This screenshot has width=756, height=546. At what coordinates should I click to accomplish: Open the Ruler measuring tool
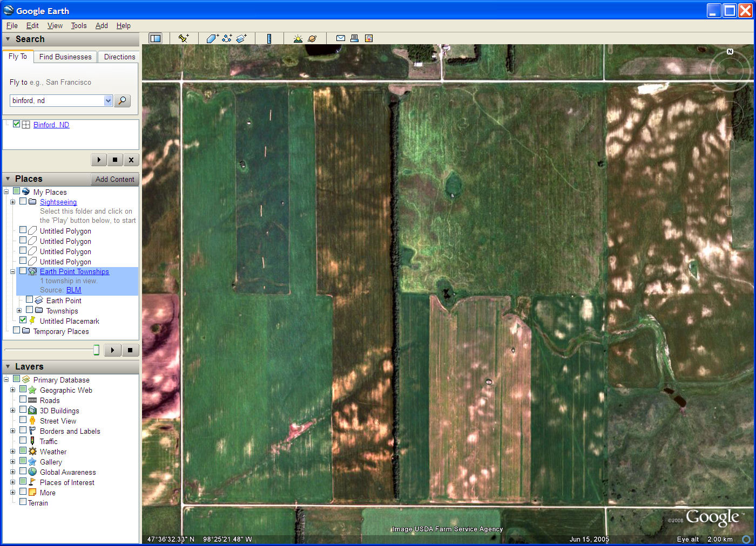269,38
